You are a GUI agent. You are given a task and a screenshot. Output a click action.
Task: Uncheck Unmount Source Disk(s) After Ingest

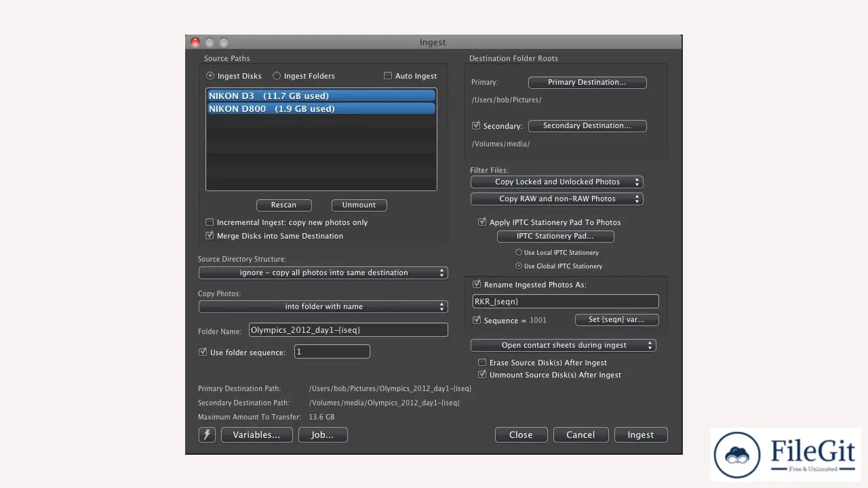(x=482, y=375)
